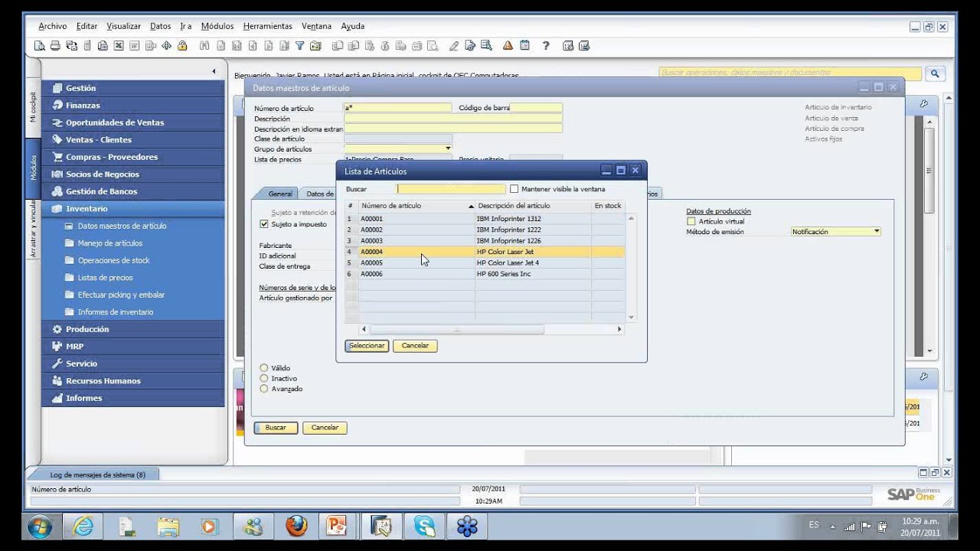This screenshot has height=551, width=980.
Task: Expand the Gestión module in sidebar
Action: pos(134,88)
